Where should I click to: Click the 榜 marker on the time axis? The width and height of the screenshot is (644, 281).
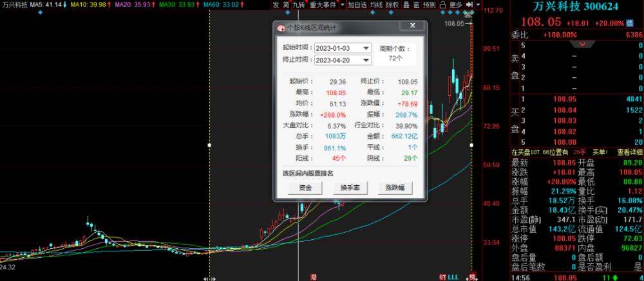(472, 278)
